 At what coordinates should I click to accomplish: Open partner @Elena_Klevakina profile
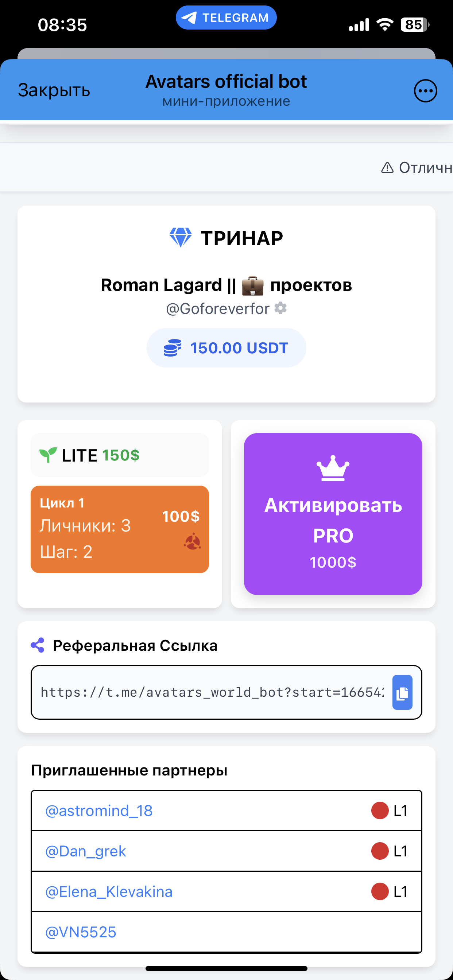tap(109, 892)
